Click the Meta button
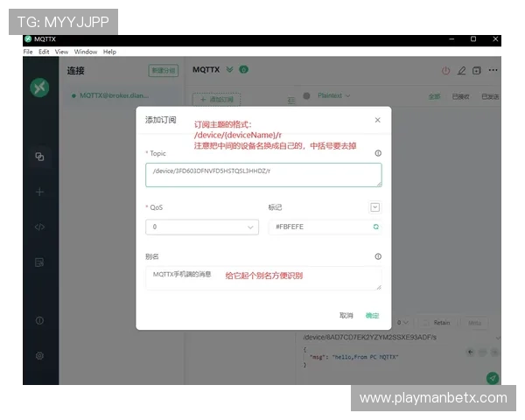 474,323
